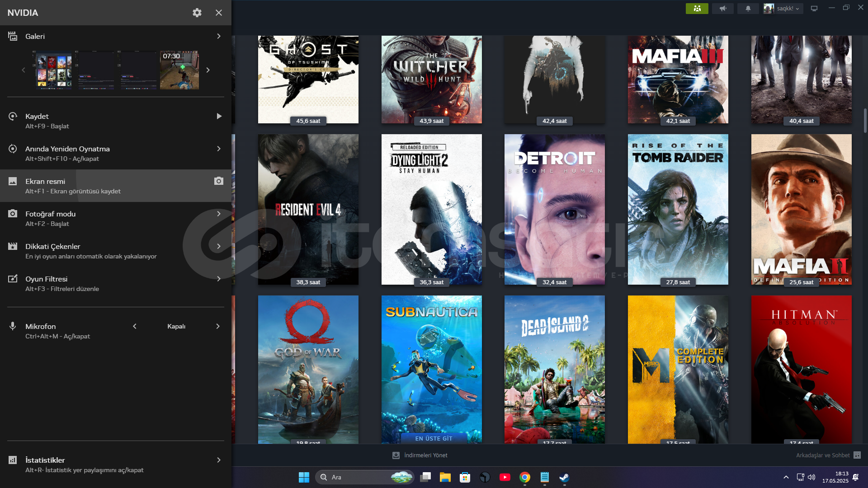Open Steam notifications bell
The width and height of the screenshot is (868, 488).
pyautogui.click(x=748, y=9)
